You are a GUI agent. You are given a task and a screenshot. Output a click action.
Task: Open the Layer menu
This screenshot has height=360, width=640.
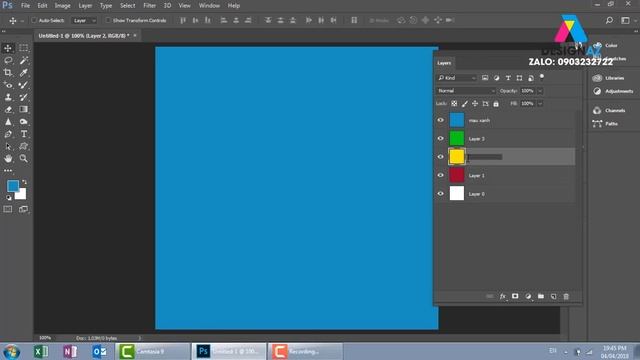(x=85, y=6)
